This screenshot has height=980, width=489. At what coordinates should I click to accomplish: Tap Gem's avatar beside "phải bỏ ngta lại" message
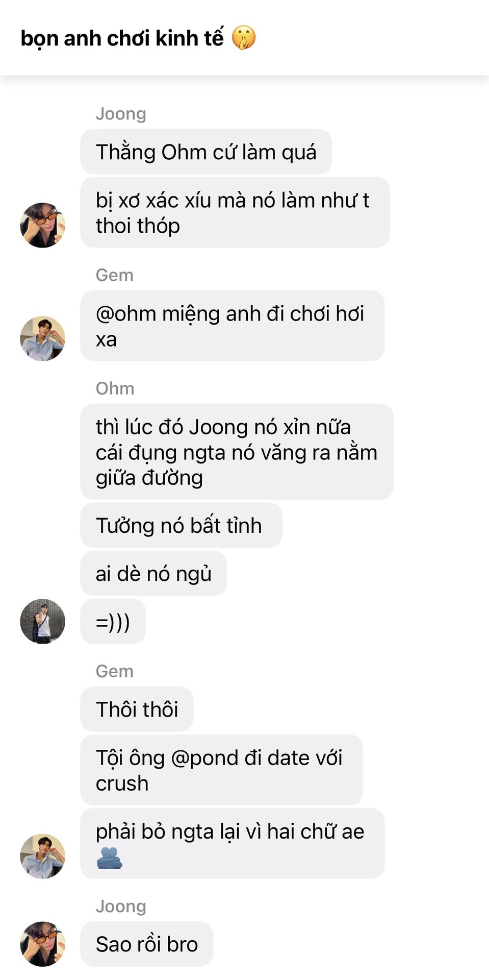42,856
